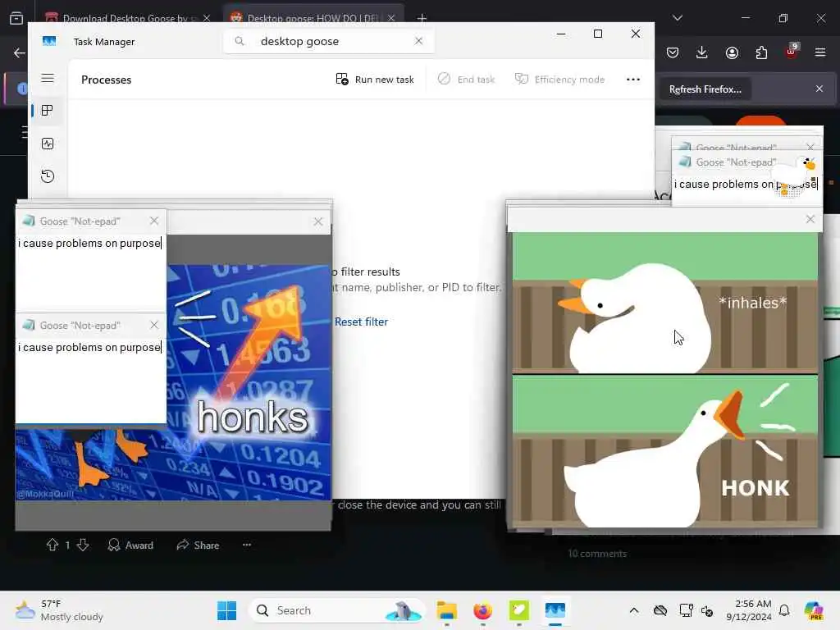
Task: Click the Task Manager title bar app icon
Action: coord(49,41)
